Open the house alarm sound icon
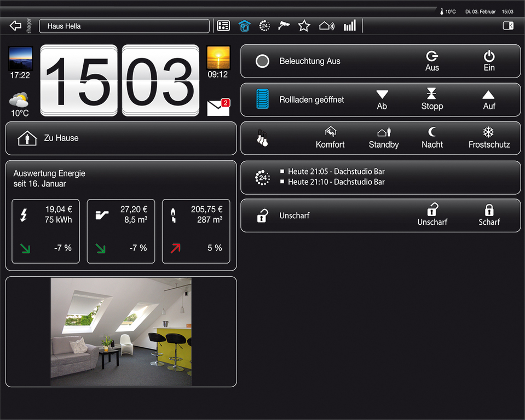The width and height of the screenshot is (525, 420). click(326, 26)
